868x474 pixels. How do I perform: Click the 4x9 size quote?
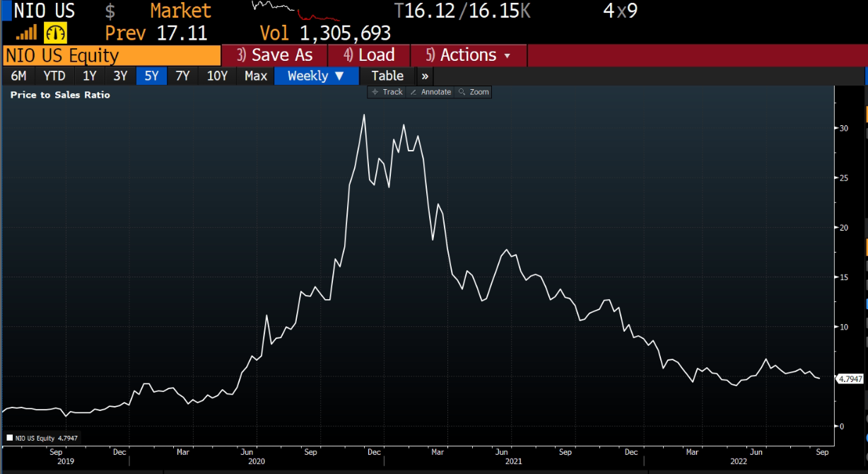coord(621,11)
